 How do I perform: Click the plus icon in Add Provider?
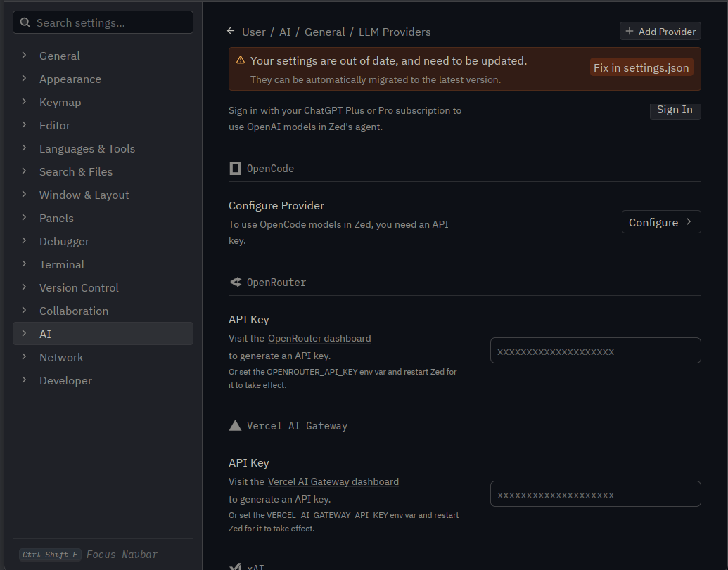629,31
